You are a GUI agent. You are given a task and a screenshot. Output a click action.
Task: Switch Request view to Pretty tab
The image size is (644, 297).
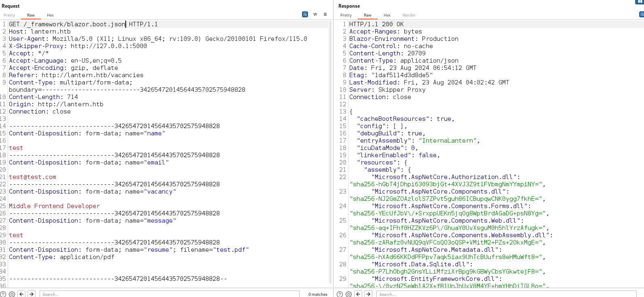click(9, 15)
